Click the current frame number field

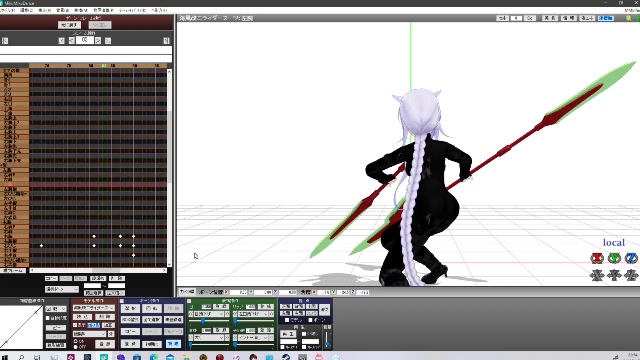84,40
